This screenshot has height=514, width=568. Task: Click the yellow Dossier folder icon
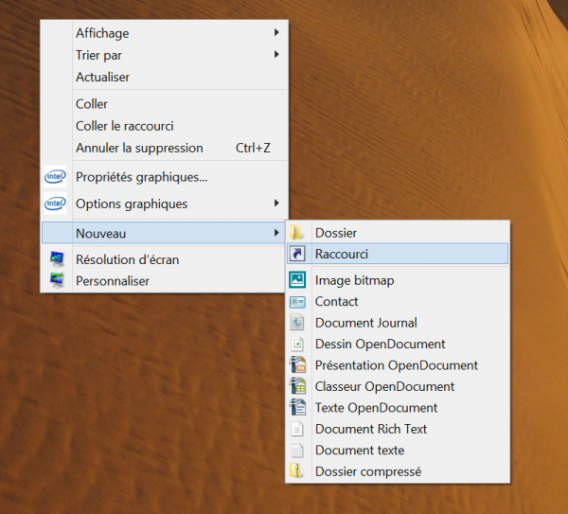(x=297, y=232)
